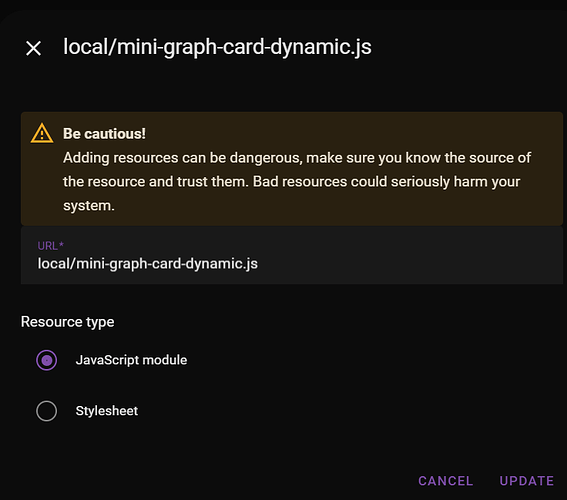Choose the Stylesheet radio button
The height and width of the screenshot is (500, 567).
point(46,411)
